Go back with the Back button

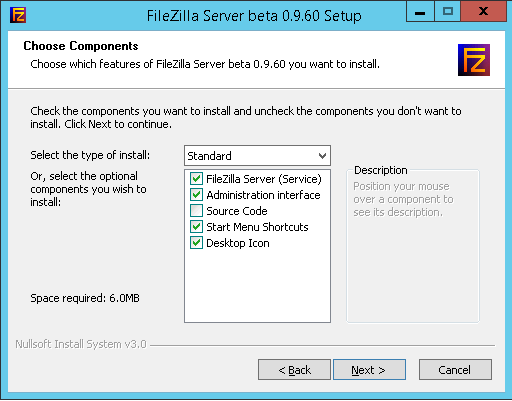[x=294, y=370]
